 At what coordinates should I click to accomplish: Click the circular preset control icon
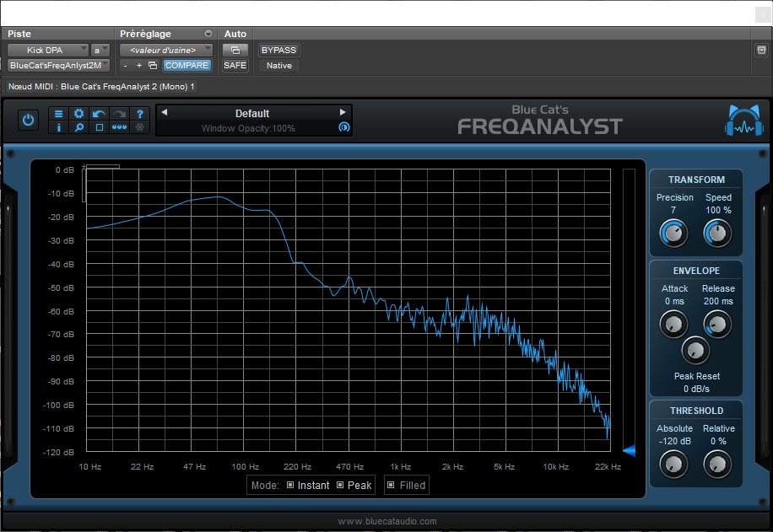344,127
